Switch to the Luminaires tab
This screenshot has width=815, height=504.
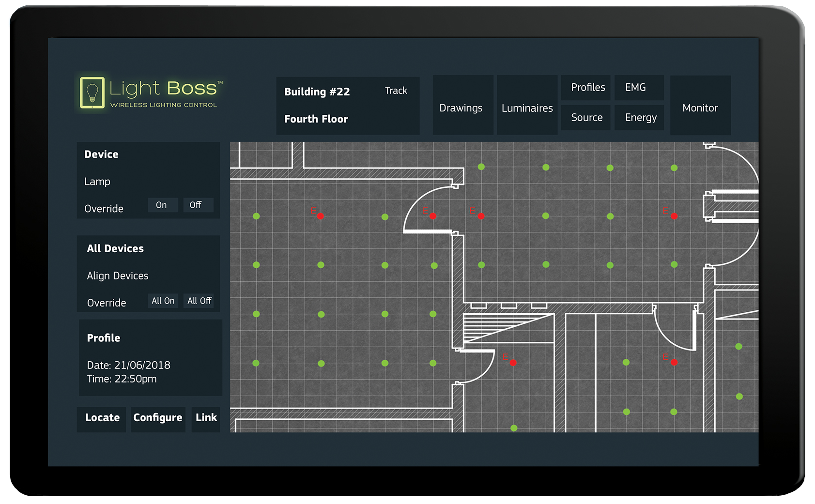527,108
